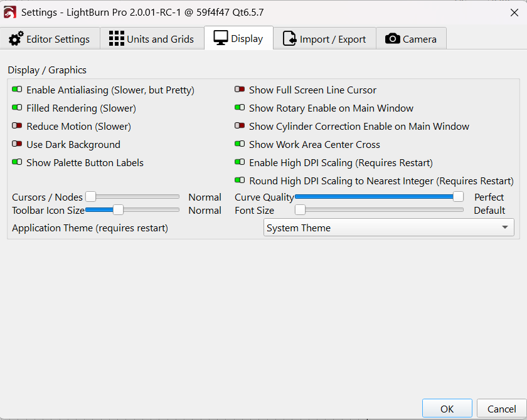The image size is (527, 420).
Task: Enable Show Full Screen Line Cursor
Action: [x=240, y=89]
